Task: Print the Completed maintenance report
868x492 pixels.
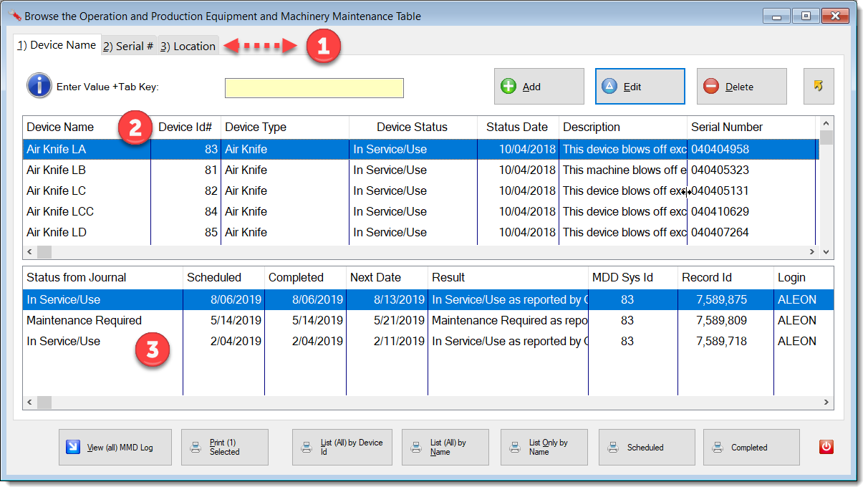Action: 751,448
